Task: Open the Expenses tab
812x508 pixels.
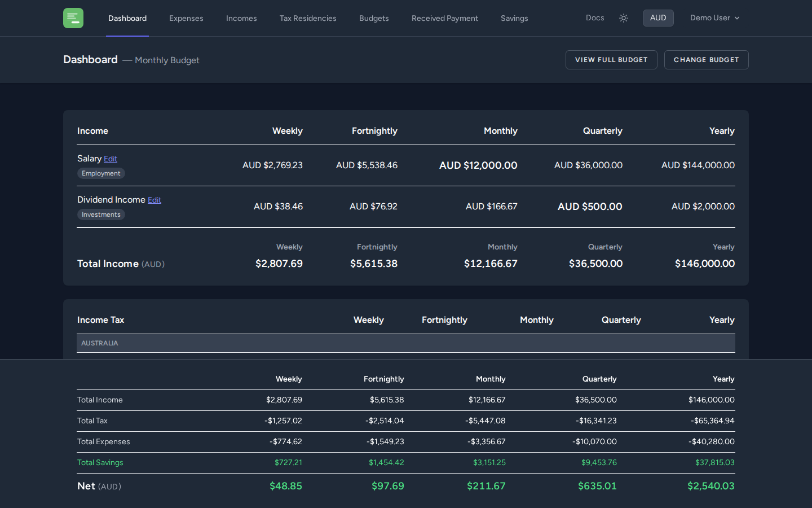Action: 186,18
